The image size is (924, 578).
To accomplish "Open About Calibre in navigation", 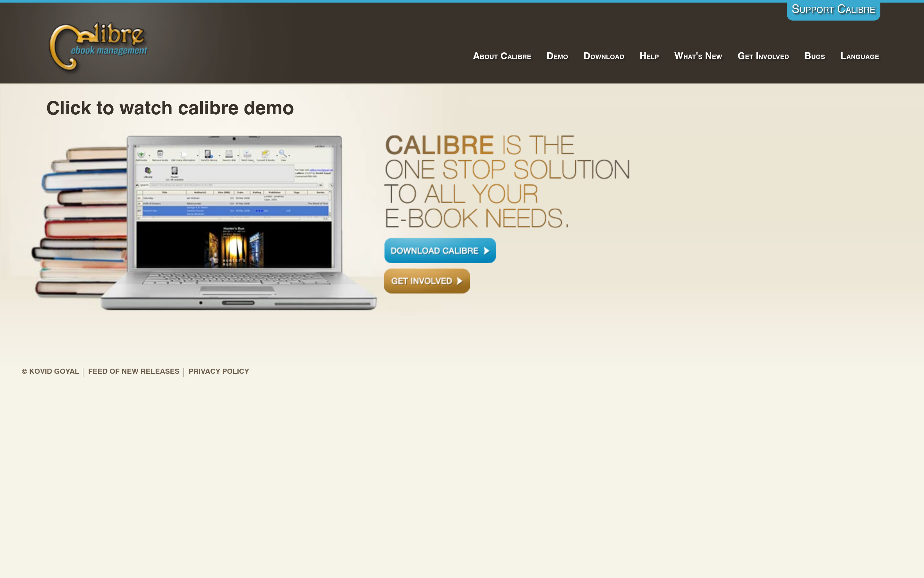I will pos(502,56).
